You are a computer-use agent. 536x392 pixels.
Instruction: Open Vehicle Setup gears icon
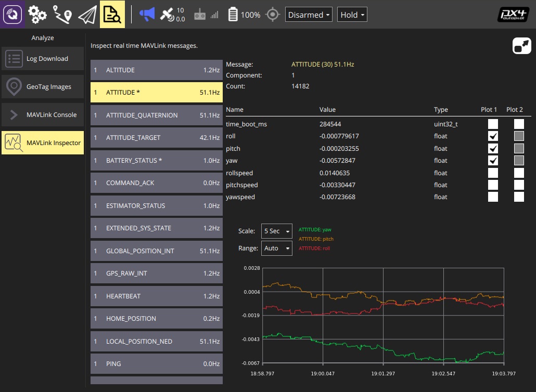click(x=37, y=15)
